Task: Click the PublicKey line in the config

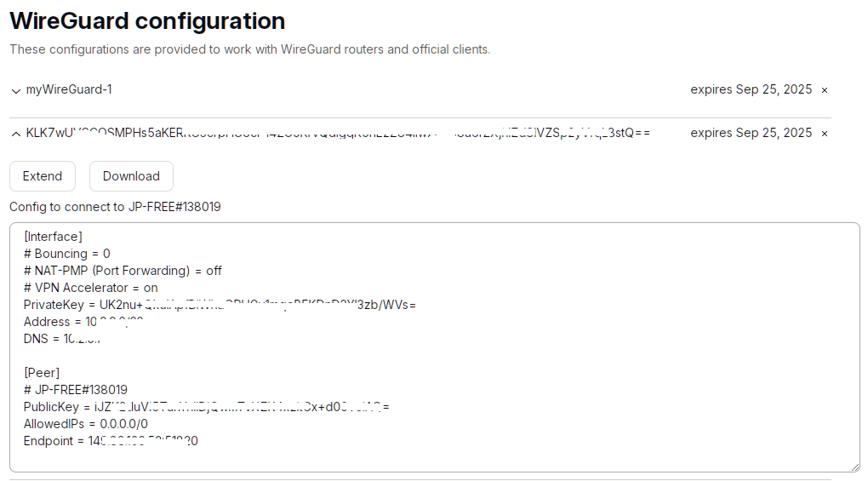Action: pyautogui.click(x=206, y=407)
